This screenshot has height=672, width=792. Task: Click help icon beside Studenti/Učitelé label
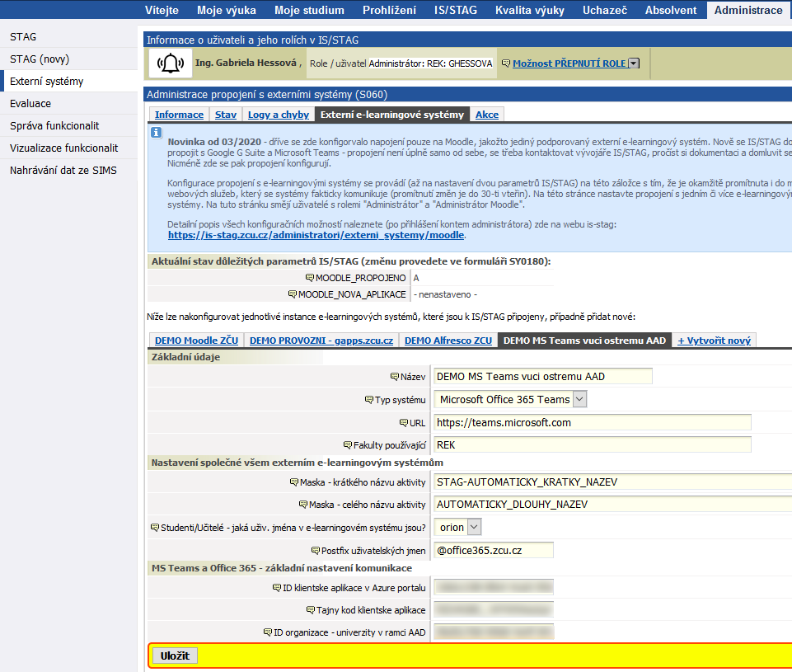click(155, 528)
